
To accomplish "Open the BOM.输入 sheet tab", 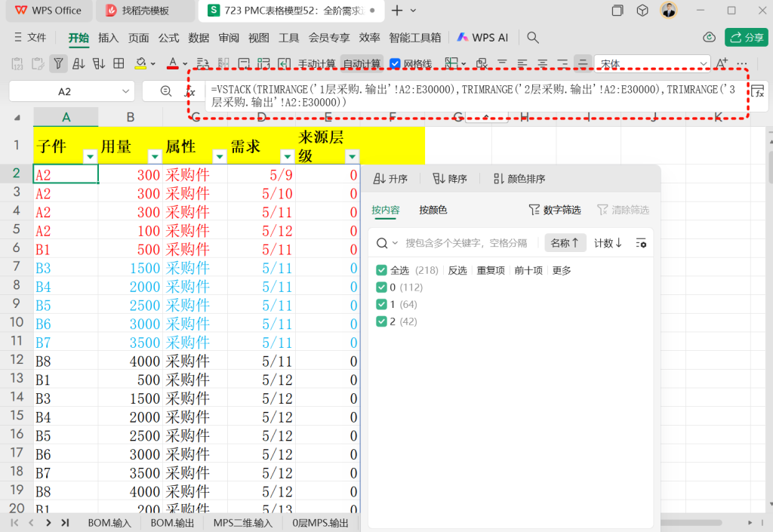I will click(x=109, y=523).
